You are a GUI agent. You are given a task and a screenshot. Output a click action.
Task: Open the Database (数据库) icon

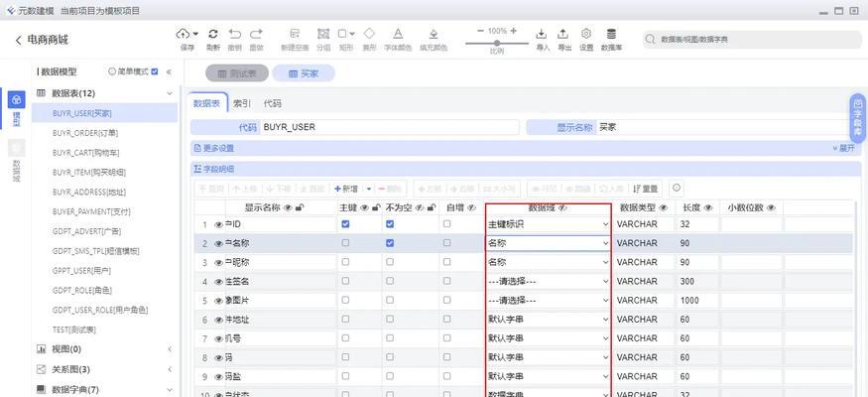click(x=611, y=34)
